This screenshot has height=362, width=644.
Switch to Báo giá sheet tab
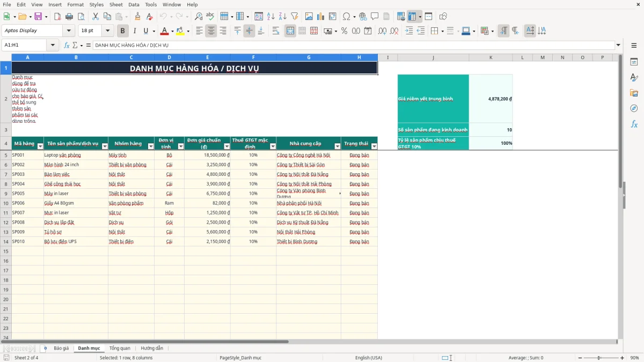pos(61,348)
